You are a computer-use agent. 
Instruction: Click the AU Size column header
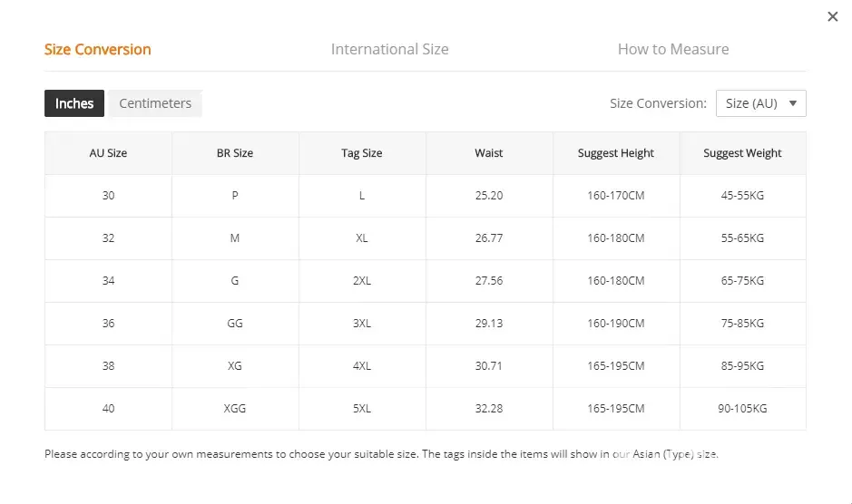(x=108, y=153)
